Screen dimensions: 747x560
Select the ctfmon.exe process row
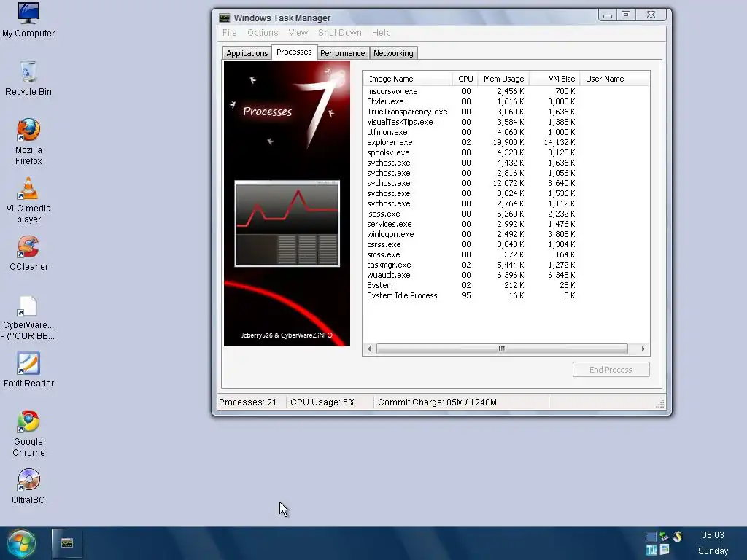click(506, 133)
